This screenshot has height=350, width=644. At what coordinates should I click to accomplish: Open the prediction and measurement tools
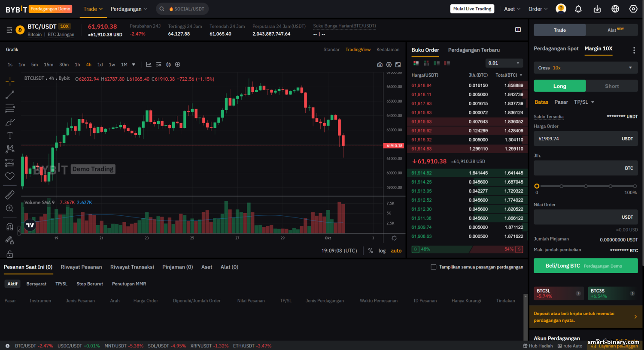coord(10,163)
